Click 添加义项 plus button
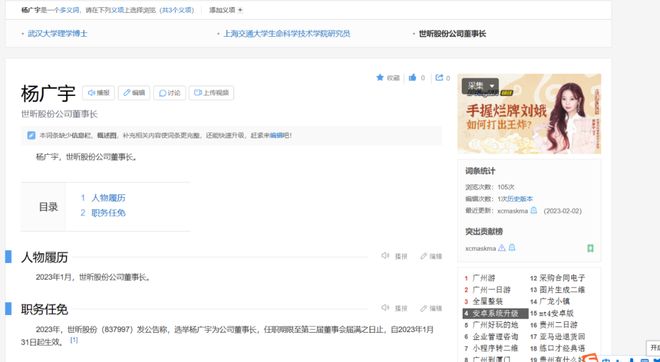 tap(226, 10)
